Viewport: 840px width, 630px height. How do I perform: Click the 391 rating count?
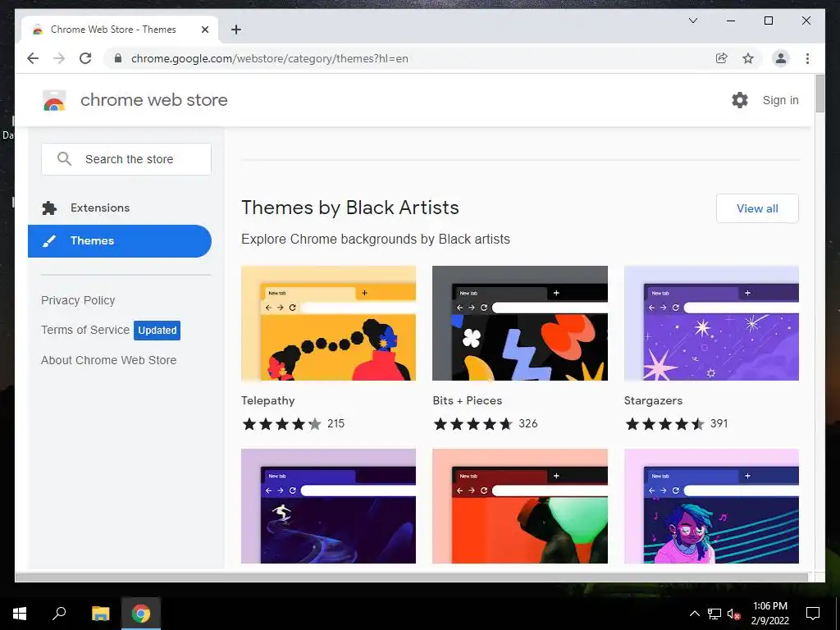click(719, 424)
